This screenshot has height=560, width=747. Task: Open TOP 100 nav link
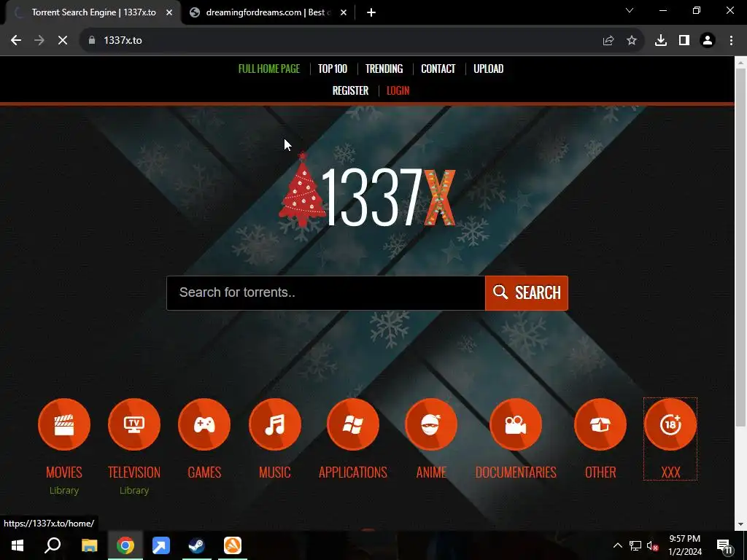point(333,69)
